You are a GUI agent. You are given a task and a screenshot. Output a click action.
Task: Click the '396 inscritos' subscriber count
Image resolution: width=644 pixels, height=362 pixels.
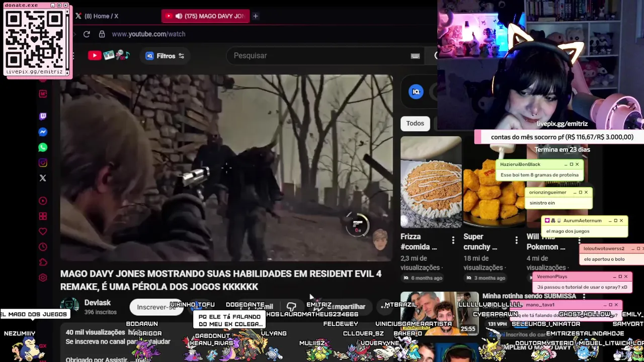coord(100,312)
